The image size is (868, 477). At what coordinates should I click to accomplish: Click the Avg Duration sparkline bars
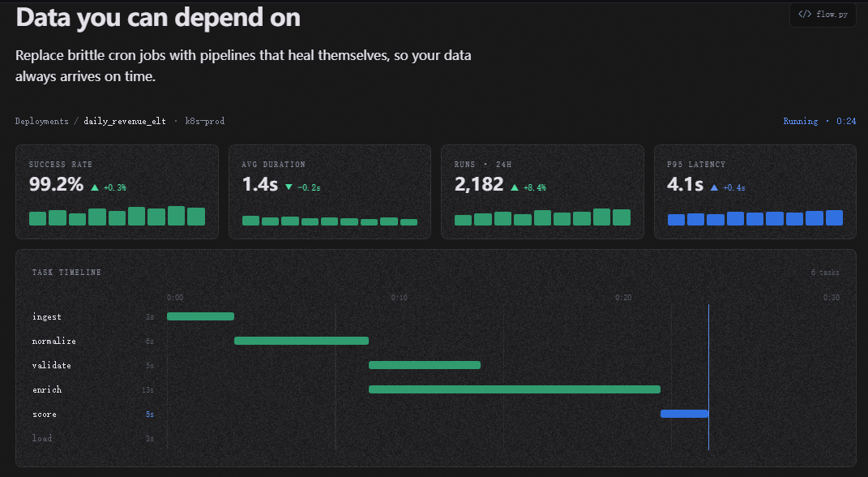coord(330,221)
